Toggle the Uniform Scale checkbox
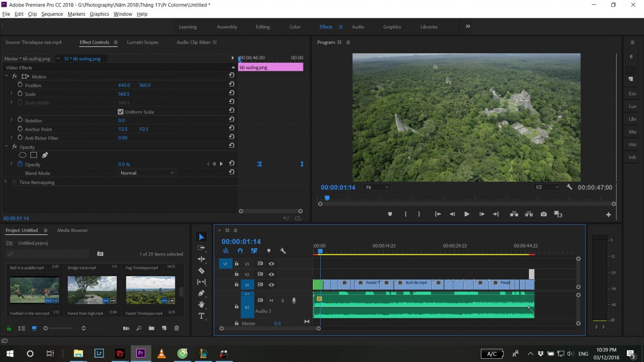The image size is (644, 362). [121, 112]
